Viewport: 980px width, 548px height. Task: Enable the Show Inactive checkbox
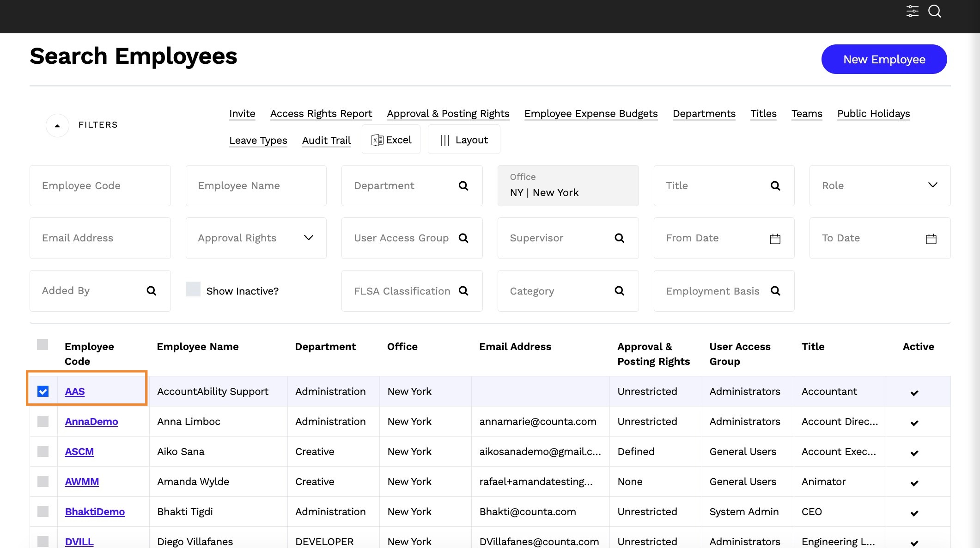click(193, 289)
